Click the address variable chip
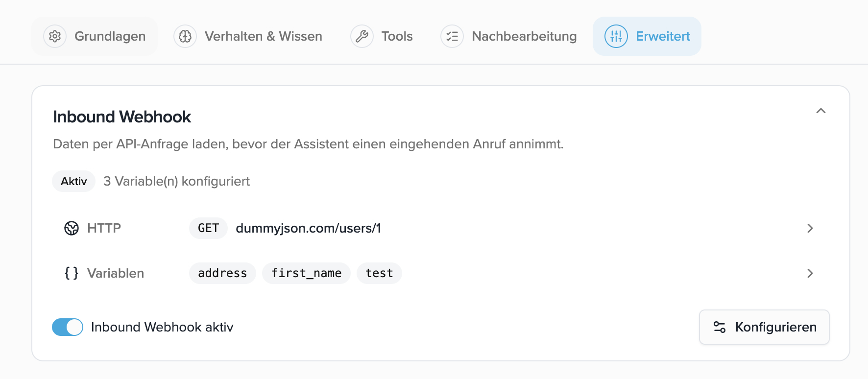The height and width of the screenshot is (379, 868). (222, 273)
